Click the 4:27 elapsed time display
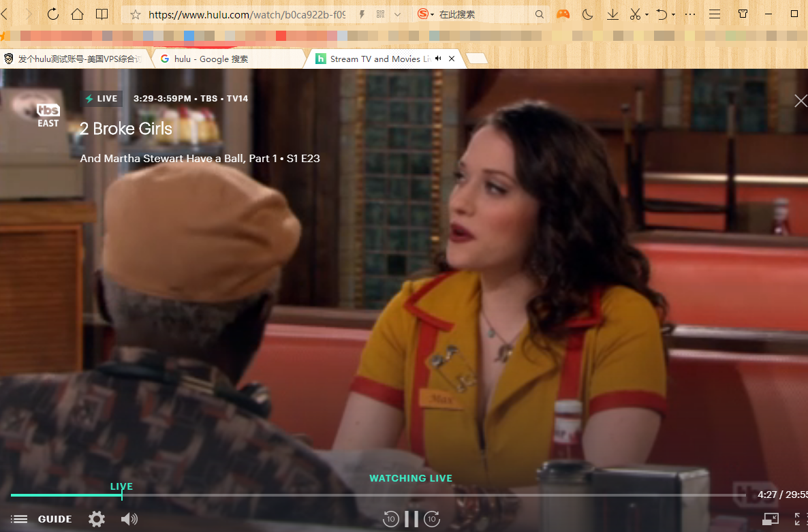 [766, 495]
